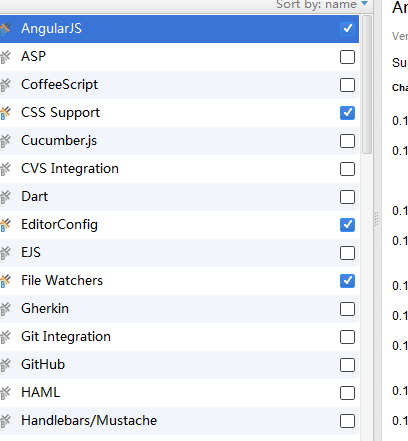Image resolution: width=408 pixels, height=441 pixels.
Task: Click the ASP plugin icon
Action: click(x=5, y=57)
